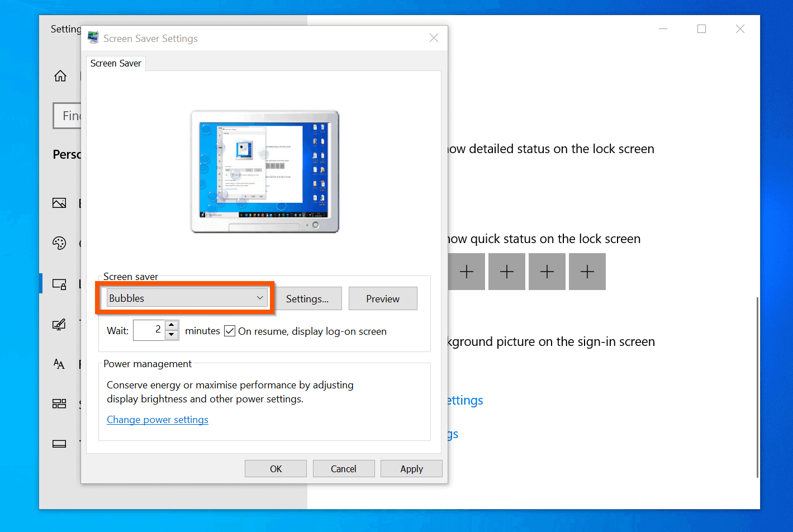This screenshot has height=532, width=793.
Task: Select the Lock screen lock icon
Action: tap(60, 284)
